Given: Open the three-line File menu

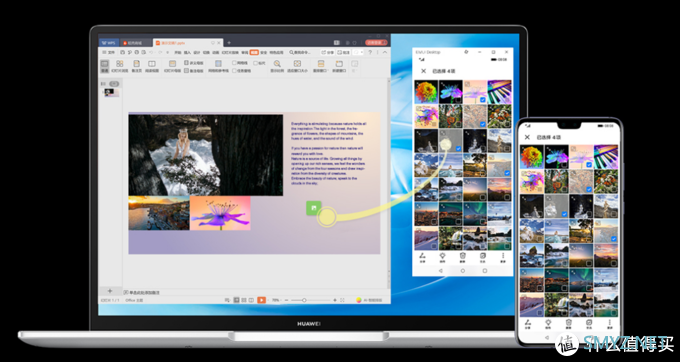Looking at the screenshot, I should coord(108,52).
